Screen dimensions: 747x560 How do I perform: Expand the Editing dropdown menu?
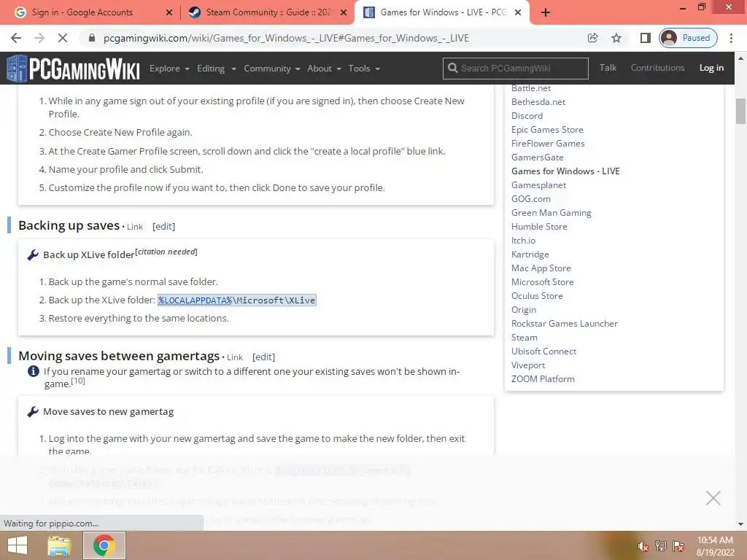coord(216,69)
